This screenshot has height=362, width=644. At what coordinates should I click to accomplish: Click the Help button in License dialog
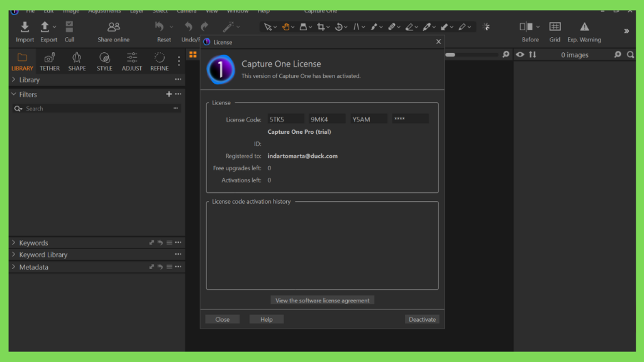coord(266,319)
